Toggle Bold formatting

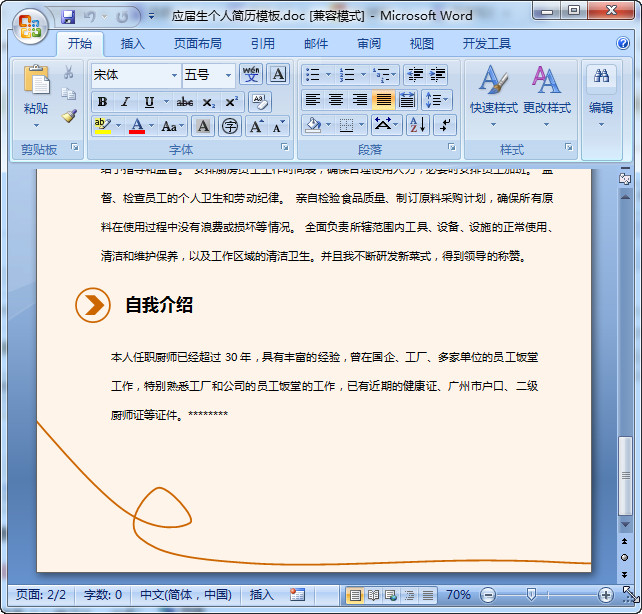click(102, 102)
